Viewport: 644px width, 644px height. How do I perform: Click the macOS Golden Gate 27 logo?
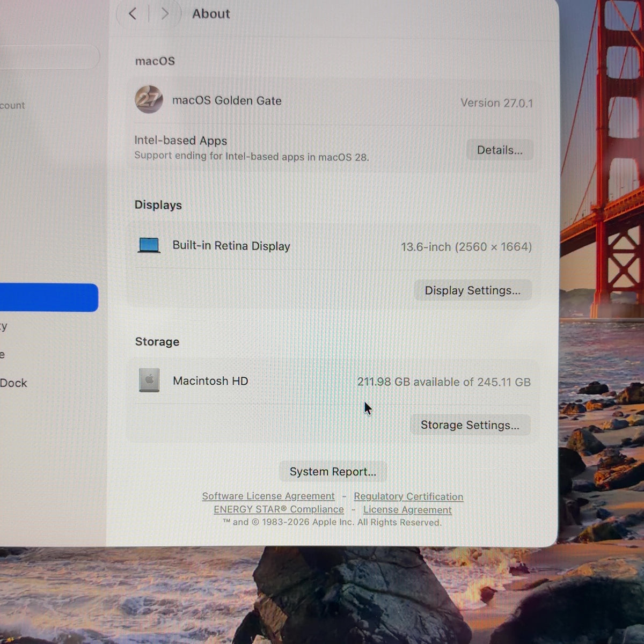pyautogui.click(x=149, y=99)
